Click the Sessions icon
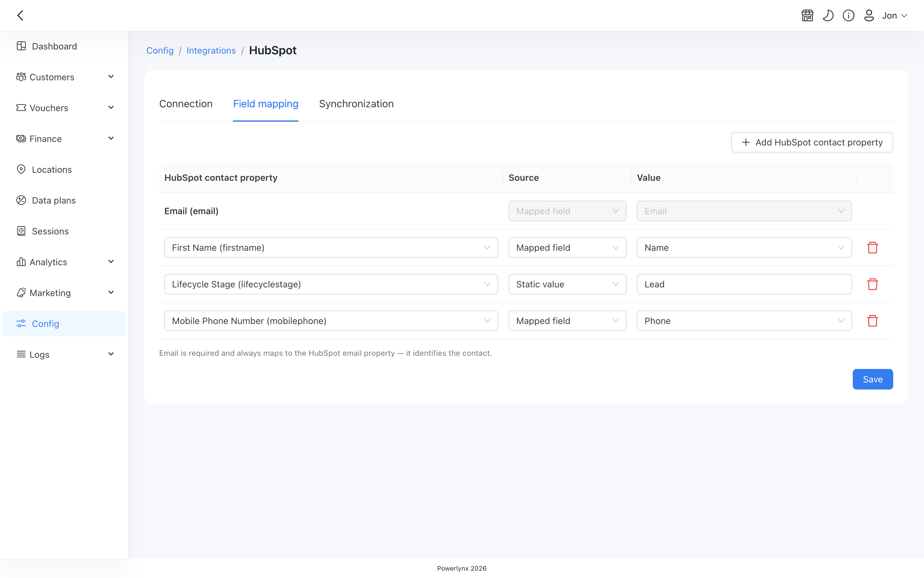 [21, 231]
